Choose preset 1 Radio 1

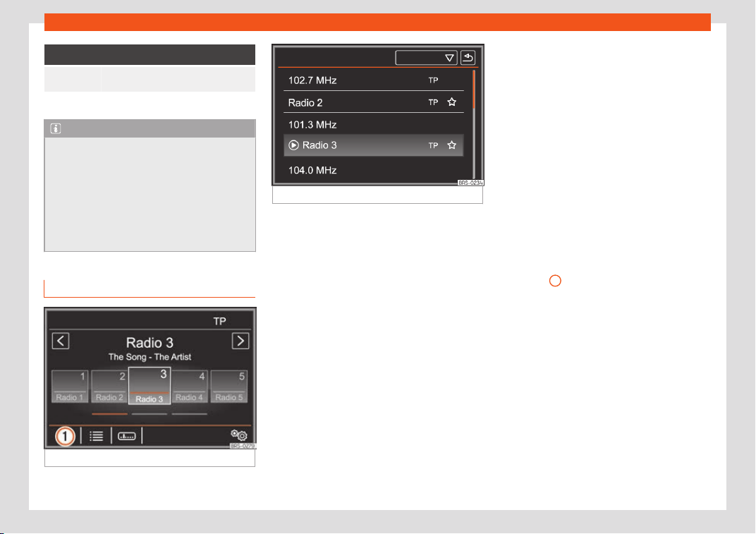click(70, 386)
